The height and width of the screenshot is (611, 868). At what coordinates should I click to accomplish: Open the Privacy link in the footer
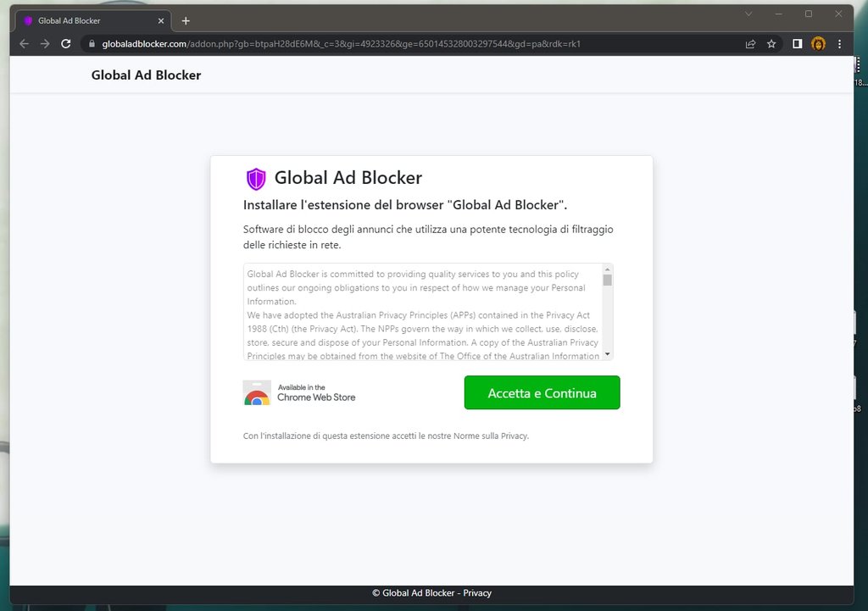[477, 592]
